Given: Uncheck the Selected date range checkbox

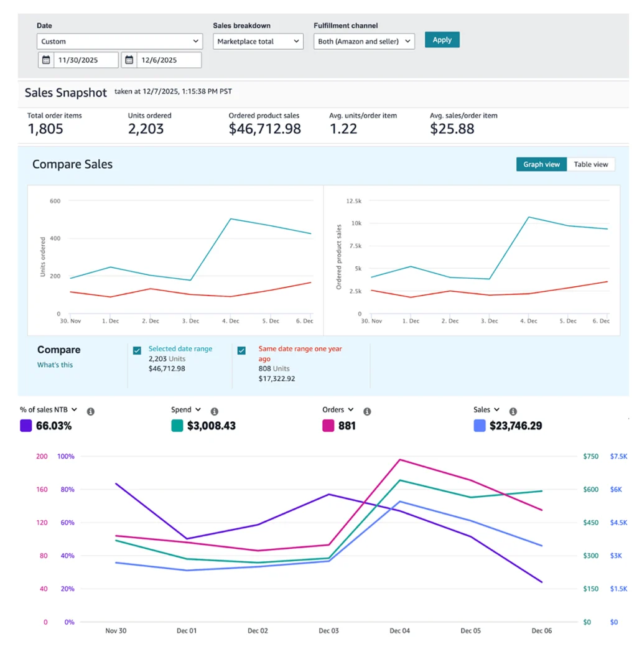Looking at the screenshot, I should click(x=137, y=350).
